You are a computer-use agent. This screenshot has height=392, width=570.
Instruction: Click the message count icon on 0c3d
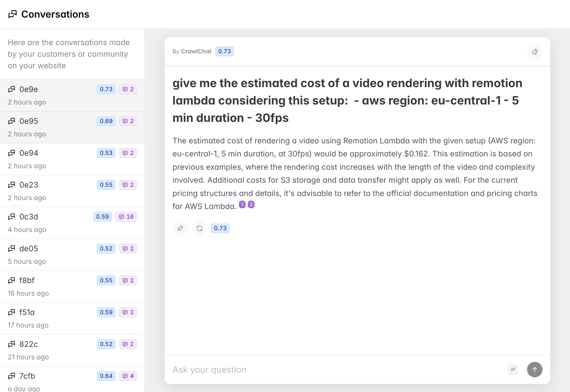[x=122, y=217]
